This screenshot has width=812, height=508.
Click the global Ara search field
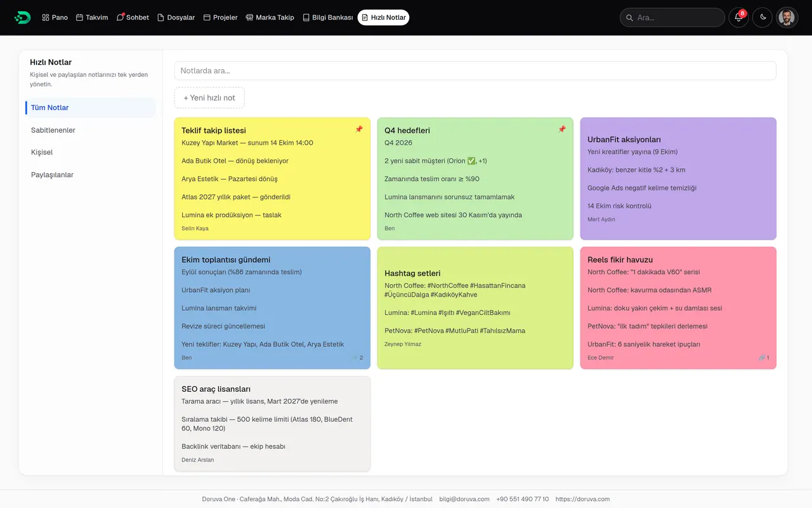pos(672,17)
